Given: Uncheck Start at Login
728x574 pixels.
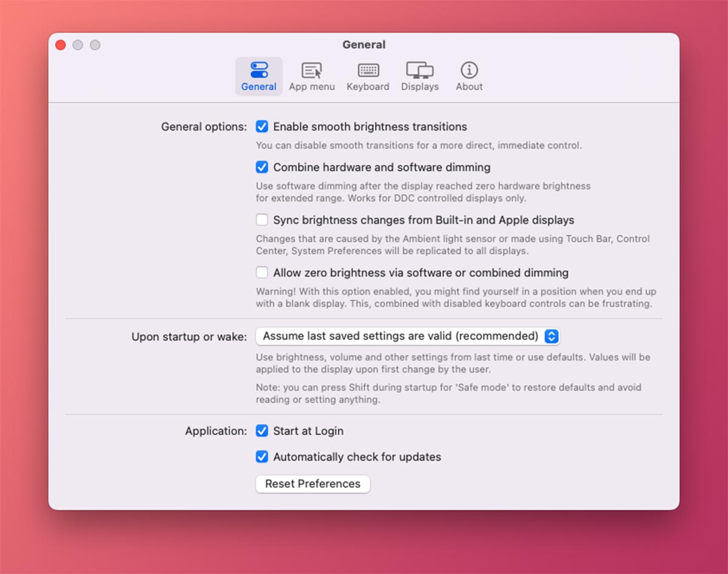Looking at the screenshot, I should click(x=262, y=431).
